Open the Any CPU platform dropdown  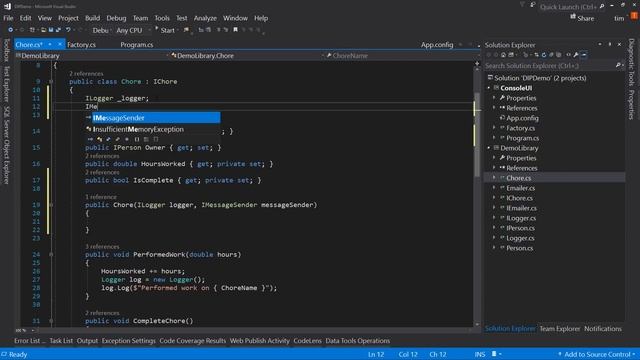pos(133,30)
